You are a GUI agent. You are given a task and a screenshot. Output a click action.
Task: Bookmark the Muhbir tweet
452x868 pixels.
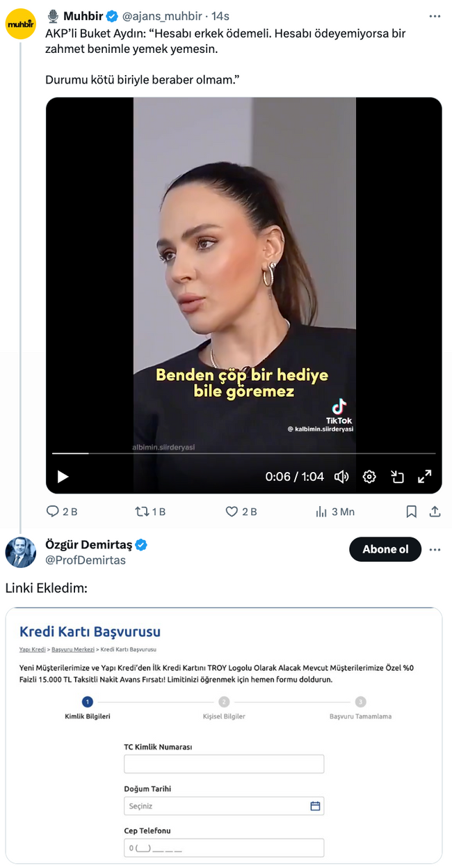[x=411, y=512]
